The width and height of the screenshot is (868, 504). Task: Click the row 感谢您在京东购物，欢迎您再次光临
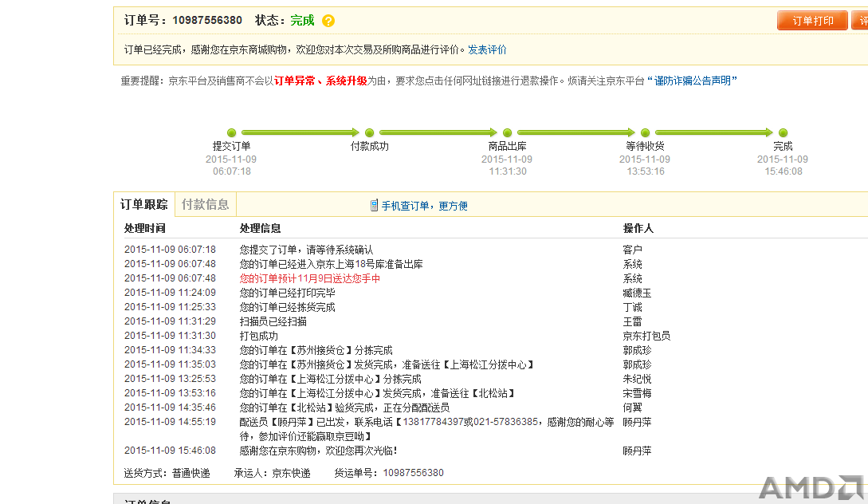click(x=318, y=451)
